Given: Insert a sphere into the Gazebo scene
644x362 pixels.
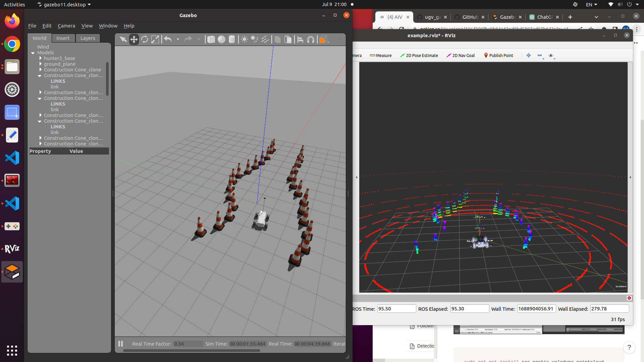Looking at the screenshot, I should [221, 39].
